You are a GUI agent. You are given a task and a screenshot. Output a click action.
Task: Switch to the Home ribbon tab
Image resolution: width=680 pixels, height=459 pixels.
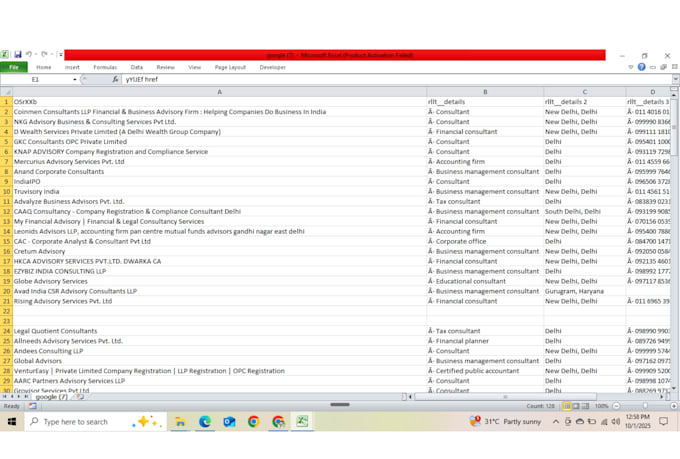[43, 67]
